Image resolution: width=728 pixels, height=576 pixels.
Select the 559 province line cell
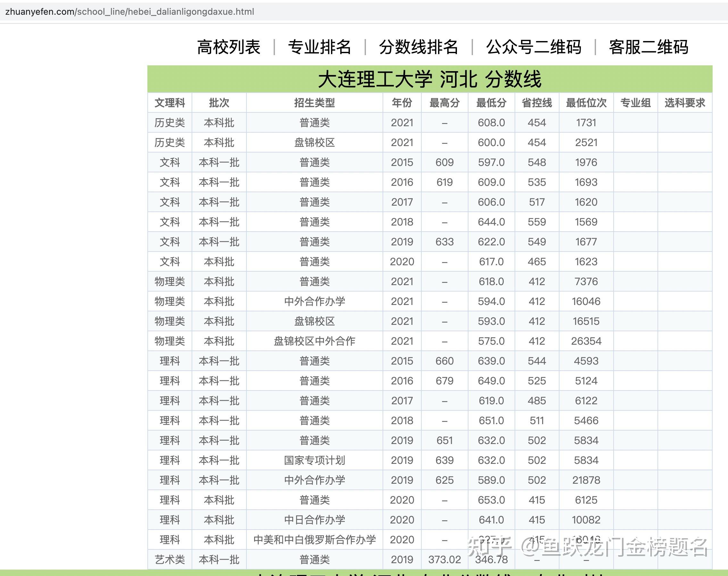point(537,222)
